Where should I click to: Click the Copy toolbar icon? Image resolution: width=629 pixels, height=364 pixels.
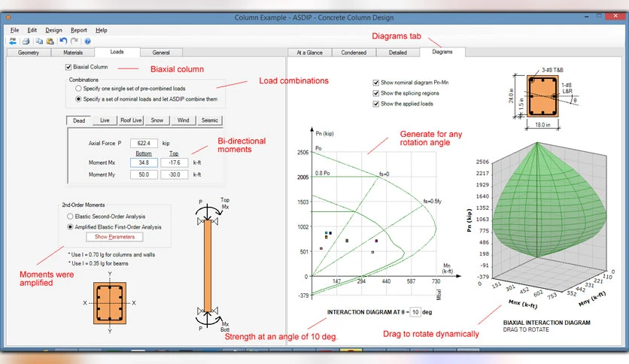pos(39,41)
